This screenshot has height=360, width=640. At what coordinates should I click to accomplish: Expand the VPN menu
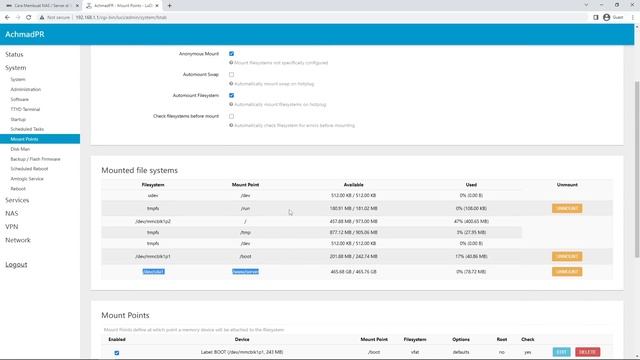(12, 227)
